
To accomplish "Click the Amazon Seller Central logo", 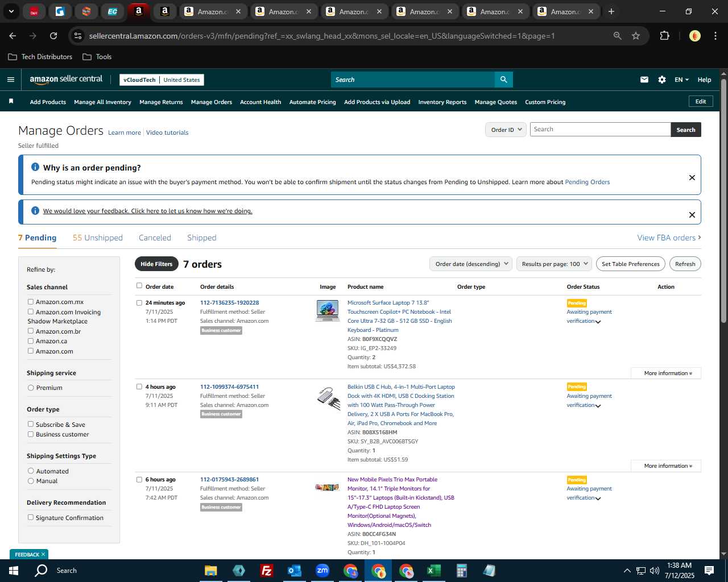I will pos(66,80).
